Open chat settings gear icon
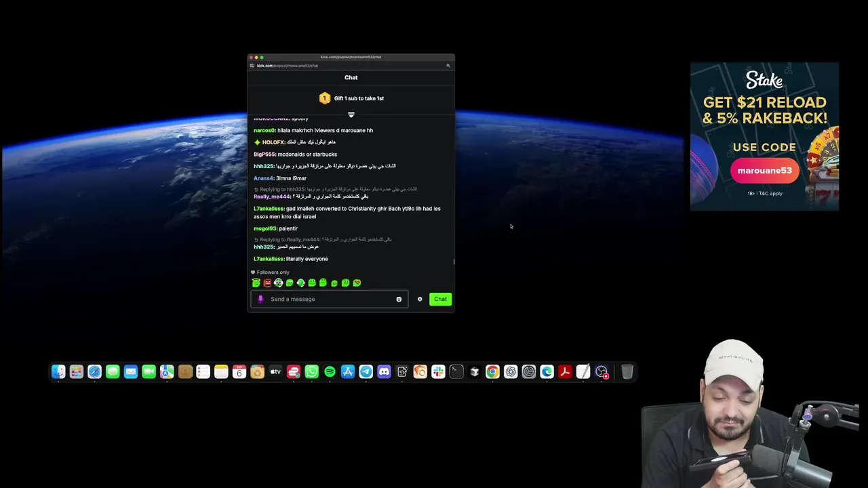This screenshot has width=868, height=488. tap(420, 299)
